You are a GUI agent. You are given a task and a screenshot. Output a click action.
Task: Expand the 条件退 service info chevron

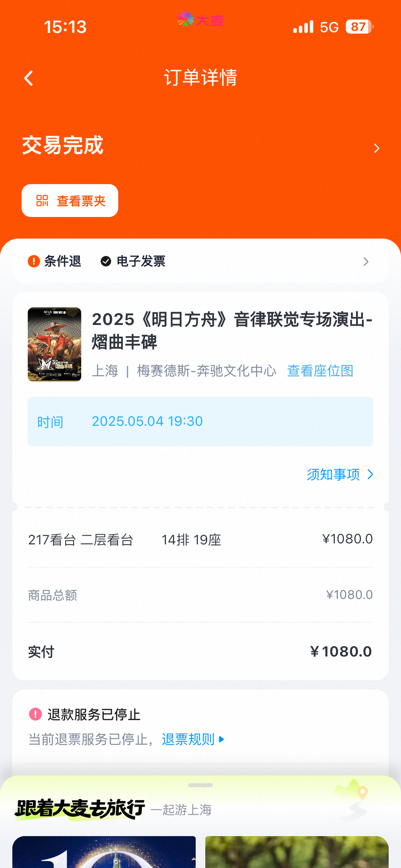pos(366,262)
